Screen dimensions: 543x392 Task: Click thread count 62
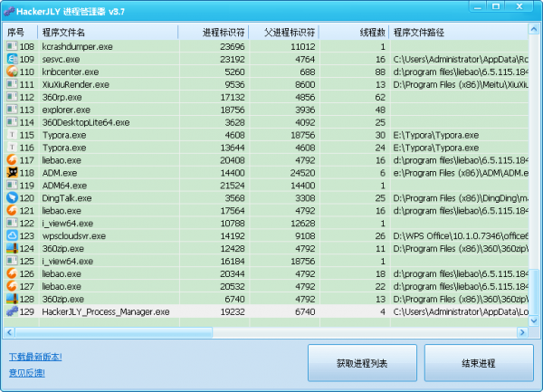pos(380,97)
